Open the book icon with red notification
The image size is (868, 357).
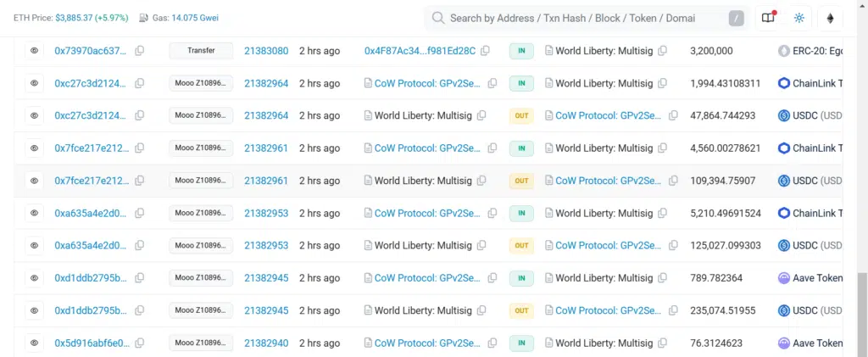click(768, 18)
